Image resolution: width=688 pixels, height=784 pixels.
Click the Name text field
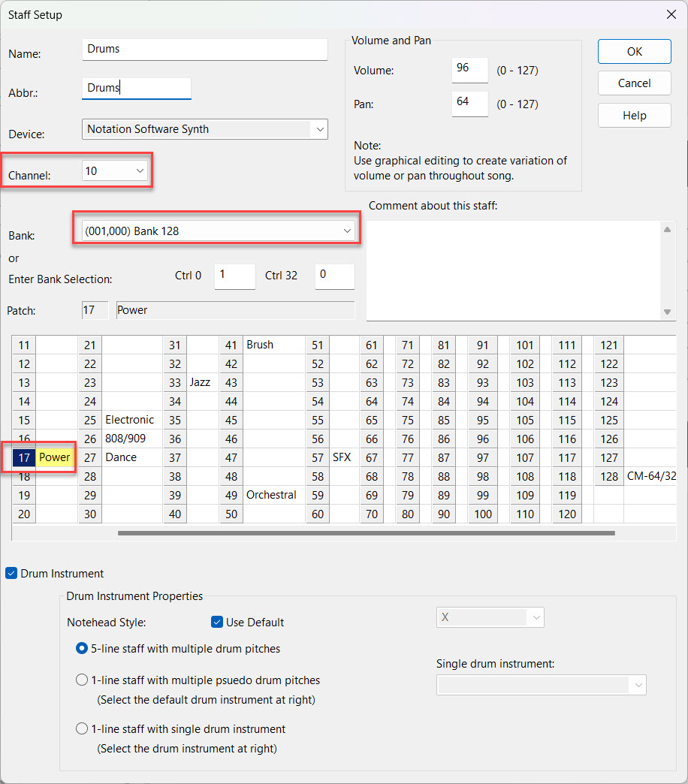point(204,50)
